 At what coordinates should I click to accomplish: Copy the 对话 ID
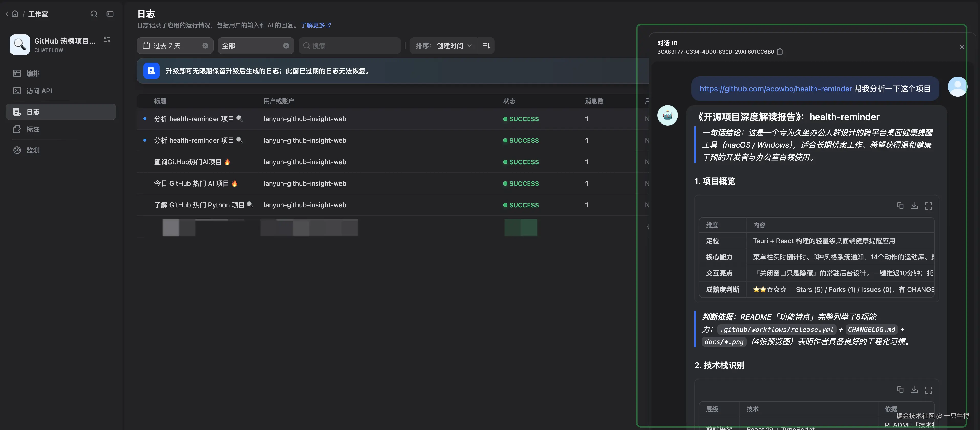780,52
